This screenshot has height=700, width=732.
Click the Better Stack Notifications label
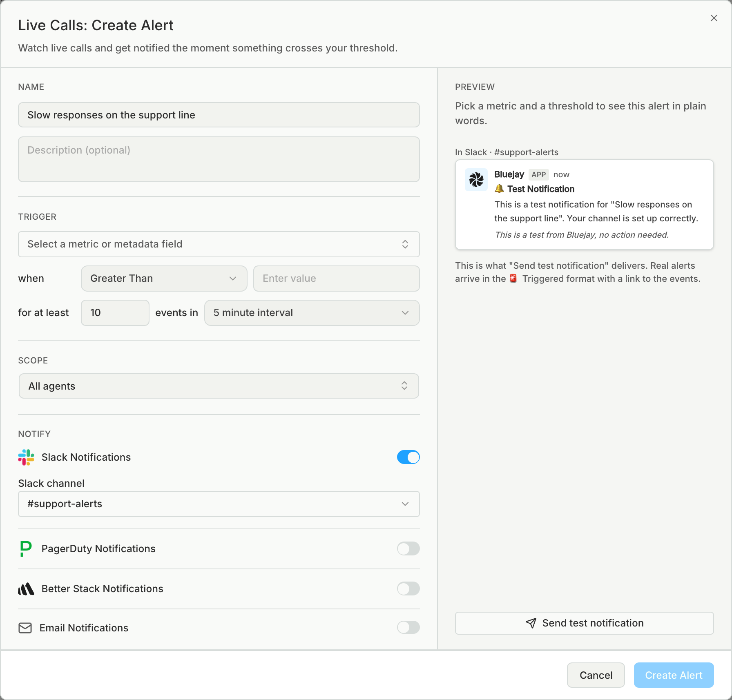pos(103,589)
